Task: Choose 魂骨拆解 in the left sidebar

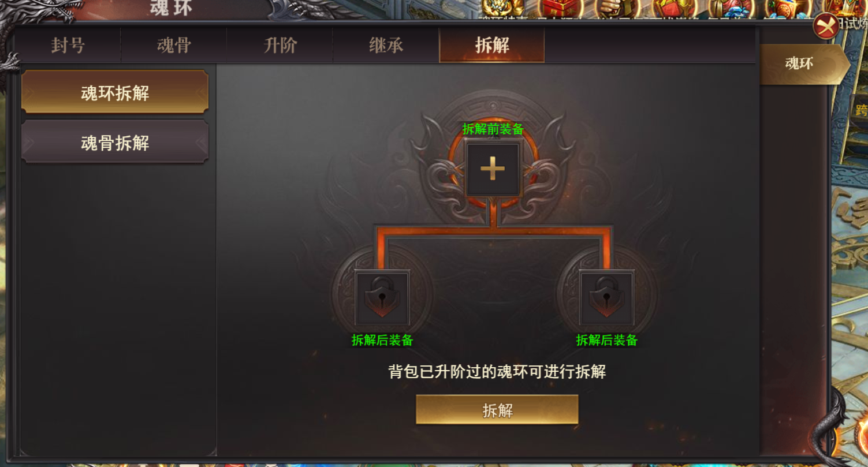Action: click(115, 143)
